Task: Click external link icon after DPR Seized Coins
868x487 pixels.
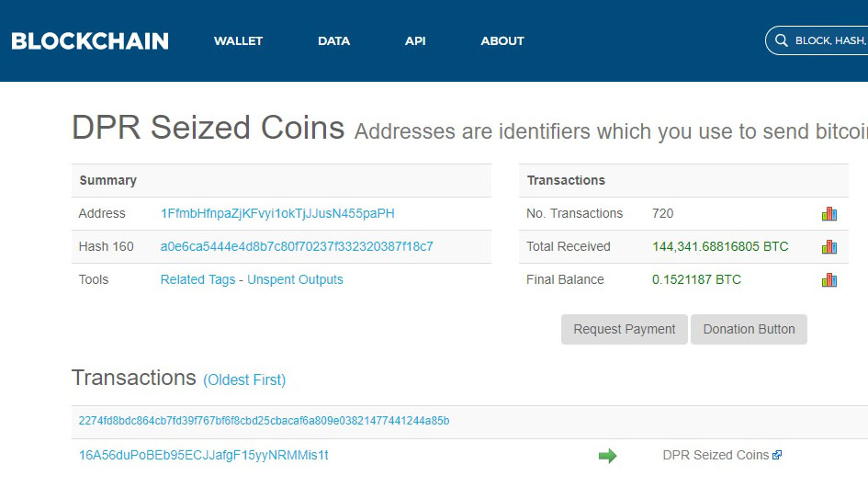Action: [x=777, y=455]
